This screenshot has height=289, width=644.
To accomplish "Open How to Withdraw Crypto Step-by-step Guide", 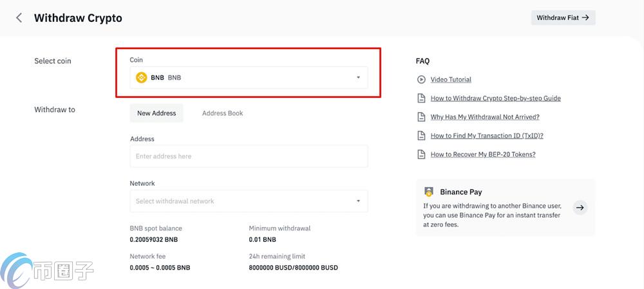I will [495, 98].
